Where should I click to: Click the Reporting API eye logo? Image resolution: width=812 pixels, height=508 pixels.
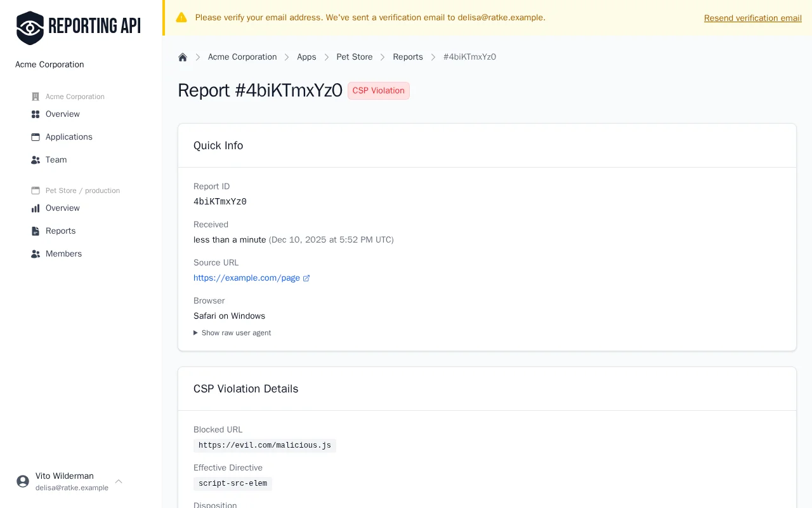[30, 27]
